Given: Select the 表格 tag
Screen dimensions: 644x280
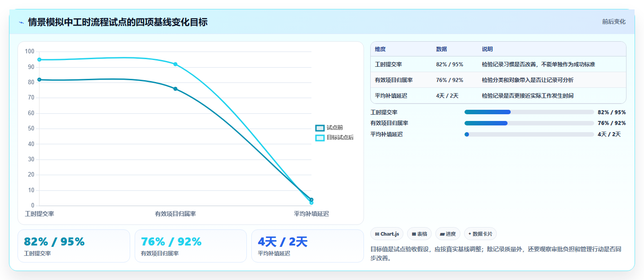Looking at the screenshot, I should (x=419, y=234).
